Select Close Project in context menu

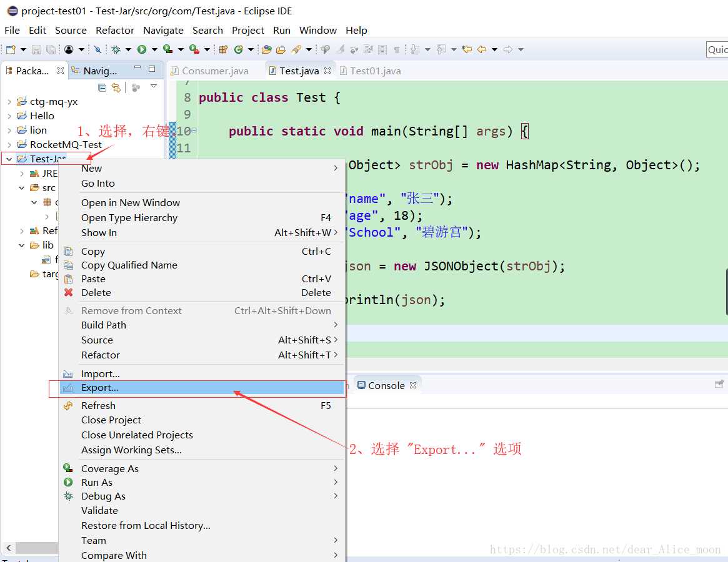(x=203, y=420)
